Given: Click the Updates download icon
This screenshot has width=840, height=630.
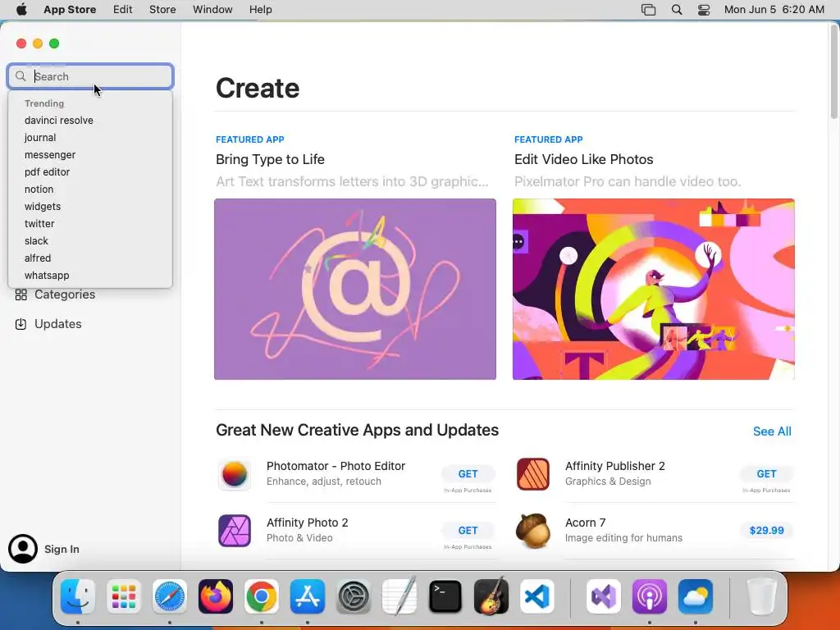Looking at the screenshot, I should (21, 324).
